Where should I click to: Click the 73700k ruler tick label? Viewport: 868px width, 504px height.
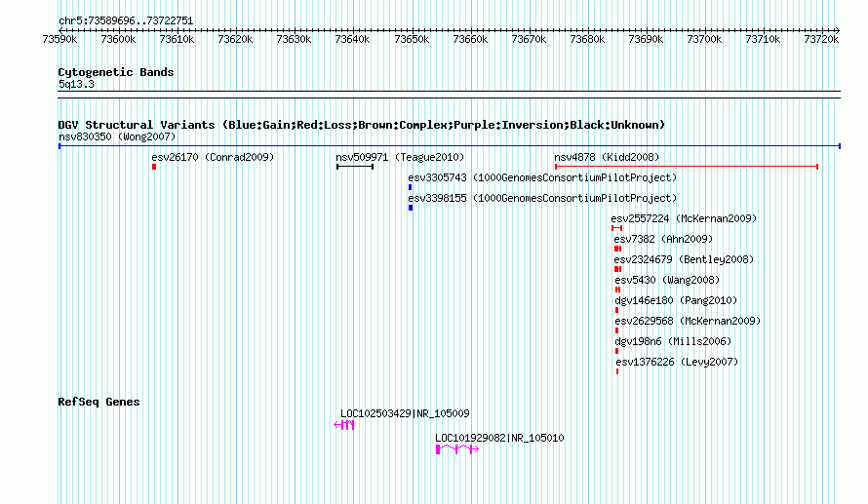(x=705, y=39)
